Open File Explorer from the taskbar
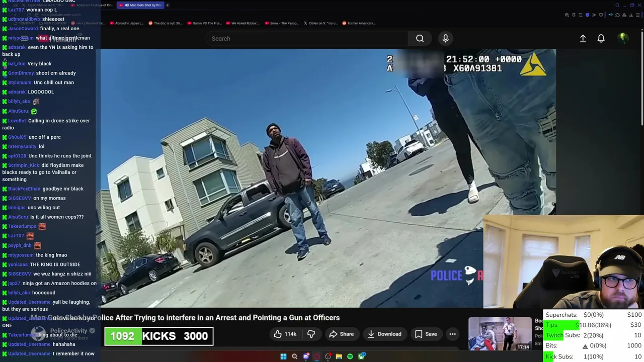 pyautogui.click(x=339, y=356)
